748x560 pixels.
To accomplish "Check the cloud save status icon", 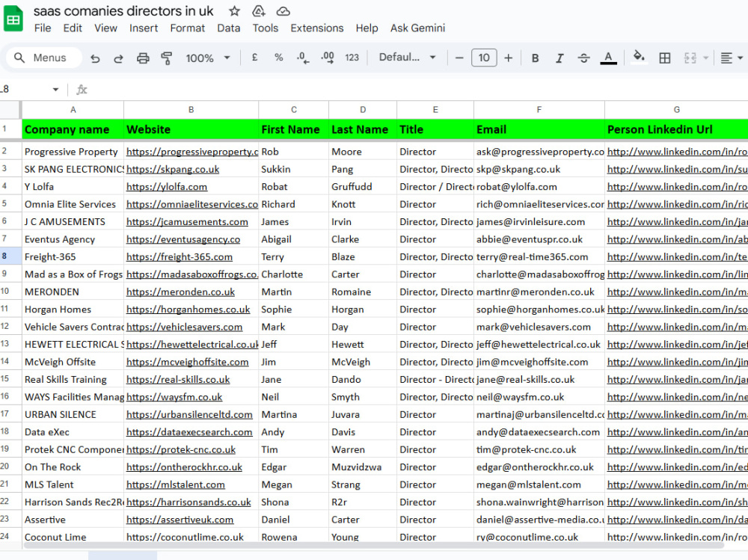I will coord(283,11).
